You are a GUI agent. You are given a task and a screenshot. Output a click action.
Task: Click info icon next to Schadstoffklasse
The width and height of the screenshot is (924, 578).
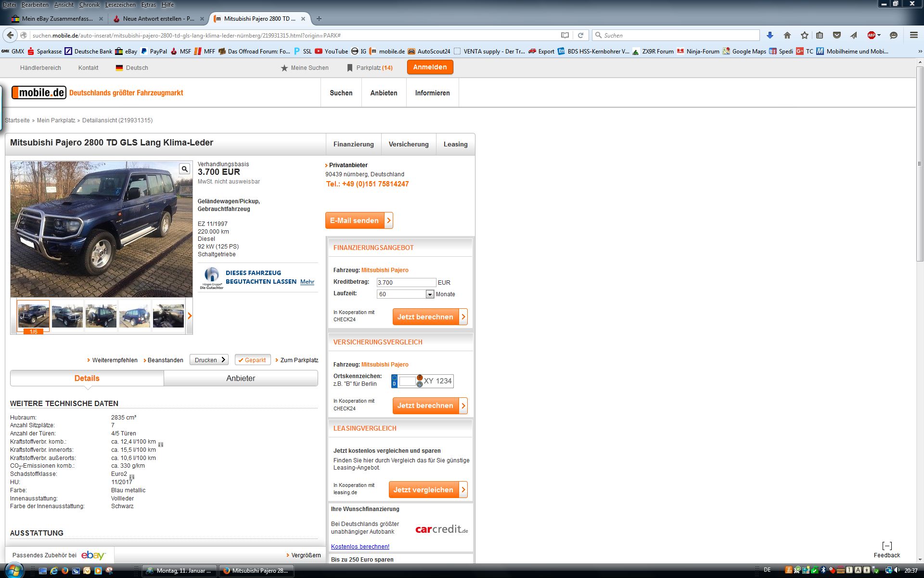click(x=132, y=477)
